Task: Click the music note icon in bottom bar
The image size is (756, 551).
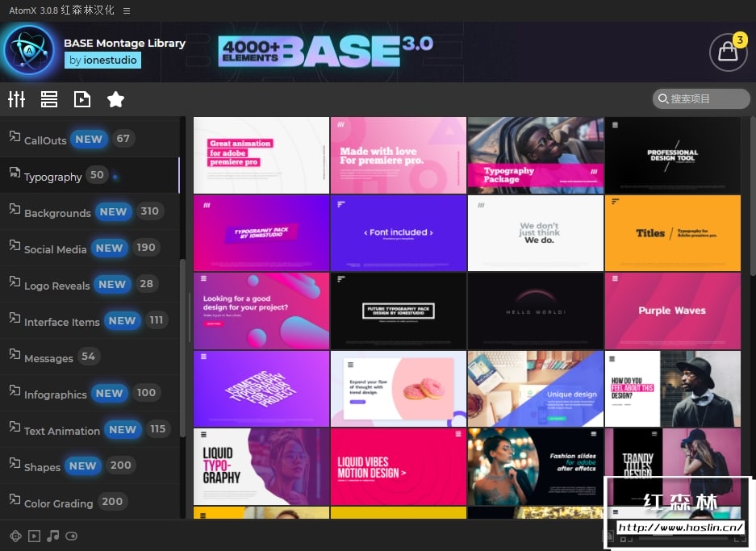Action: pyautogui.click(x=53, y=536)
